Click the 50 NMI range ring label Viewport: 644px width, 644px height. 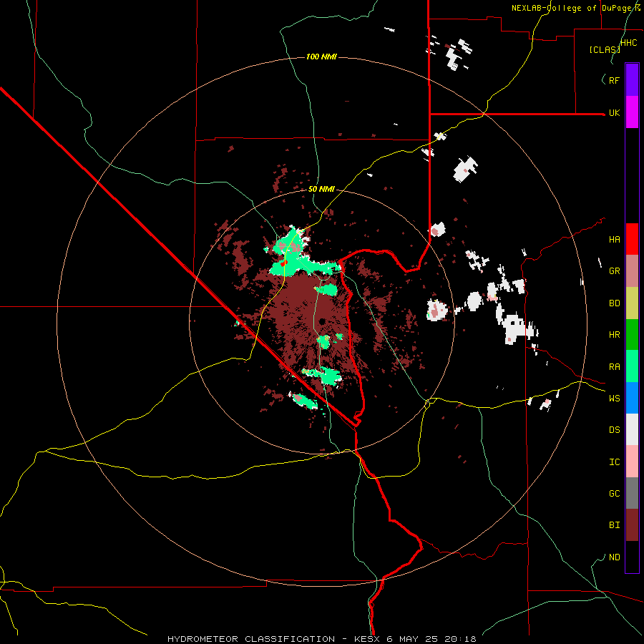(x=321, y=189)
